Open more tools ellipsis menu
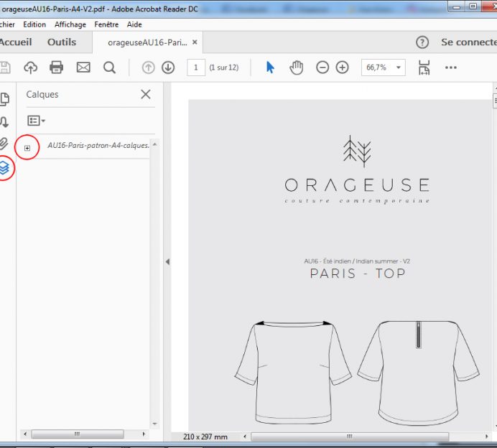 coord(451,67)
